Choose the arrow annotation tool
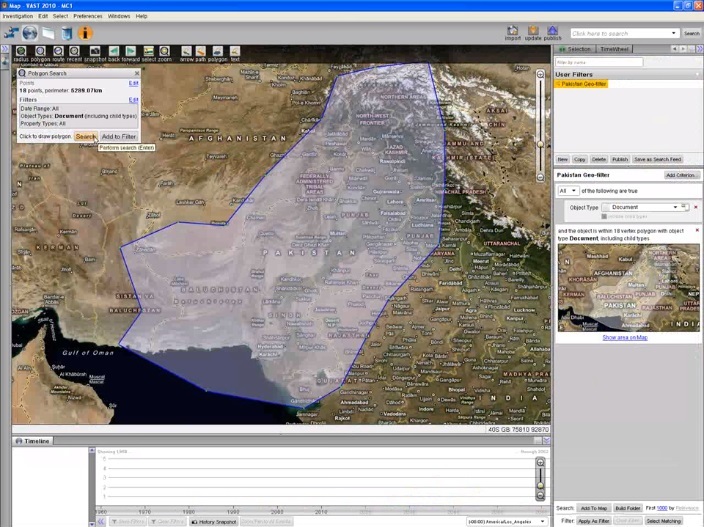The width and height of the screenshot is (704, 527). pyautogui.click(x=186, y=51)
